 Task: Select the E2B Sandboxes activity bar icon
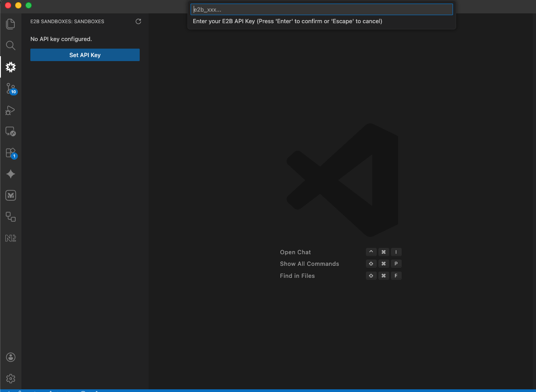coord(11,67)
